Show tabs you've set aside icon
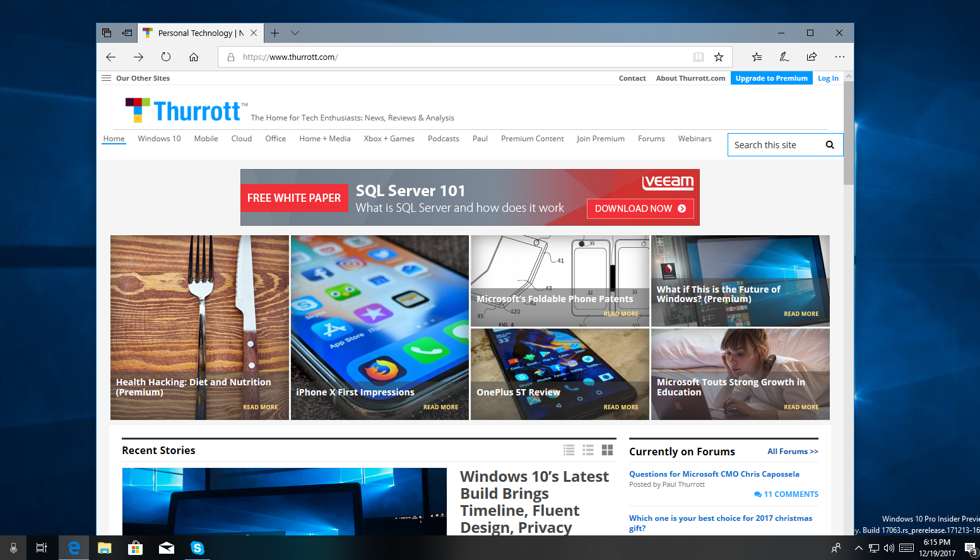 coord(107,33)
